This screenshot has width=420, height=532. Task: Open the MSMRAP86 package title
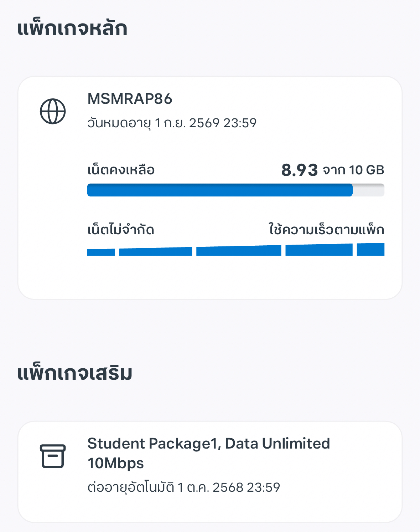click(130, 99)
